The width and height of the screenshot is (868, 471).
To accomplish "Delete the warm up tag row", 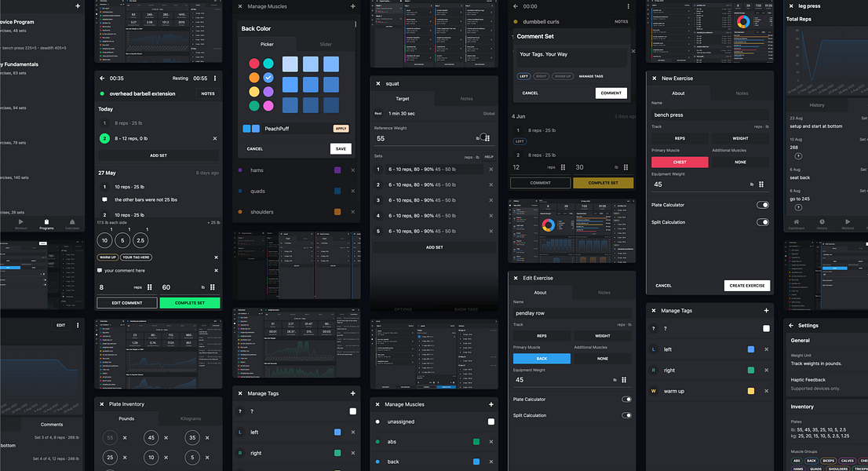I will click(767, 391).
